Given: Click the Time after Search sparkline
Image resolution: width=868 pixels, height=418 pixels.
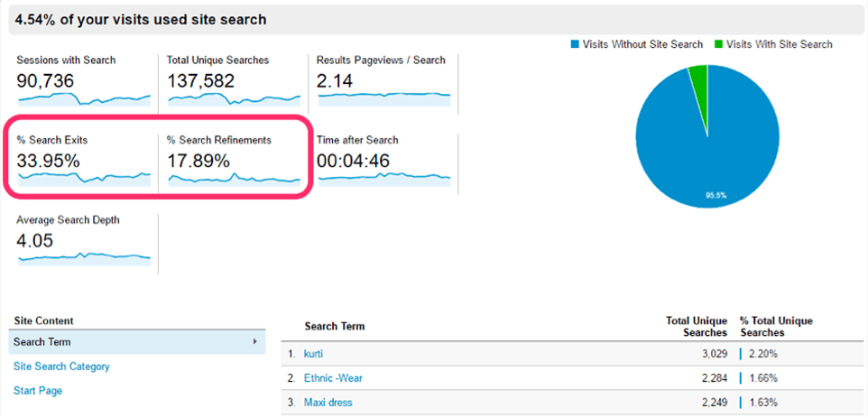Looking at the screenshot, I should (383, 177).
